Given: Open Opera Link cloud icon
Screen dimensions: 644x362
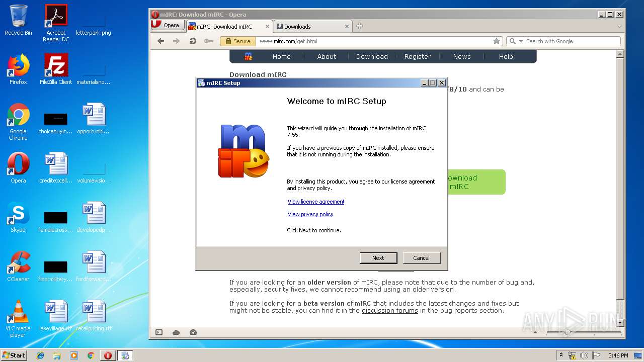Looking at the screenshot, I should point(176,332).
